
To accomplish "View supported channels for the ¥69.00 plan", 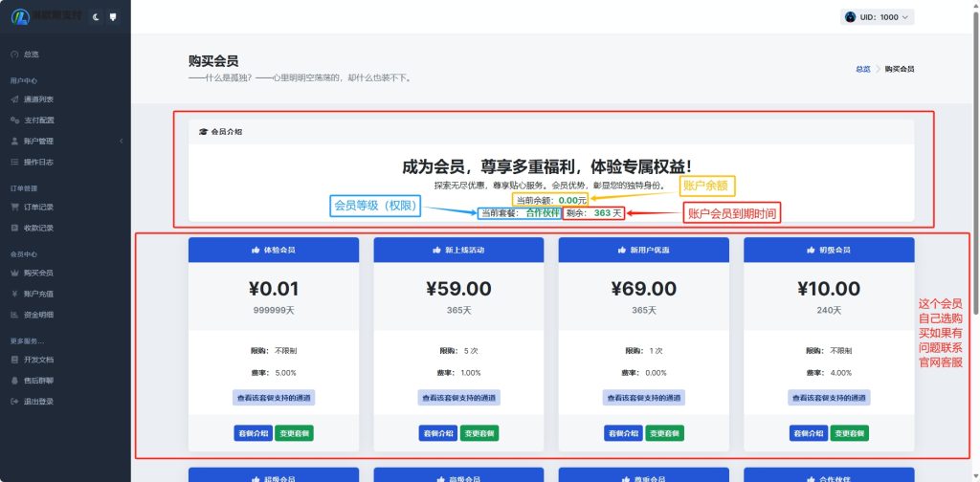I will pyautogui.click(x=644, y=398).
